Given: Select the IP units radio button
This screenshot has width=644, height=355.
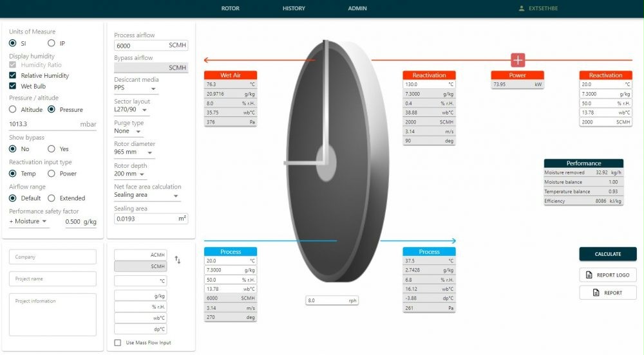Looking at the screenshot, I should click(x=52, y=43).
